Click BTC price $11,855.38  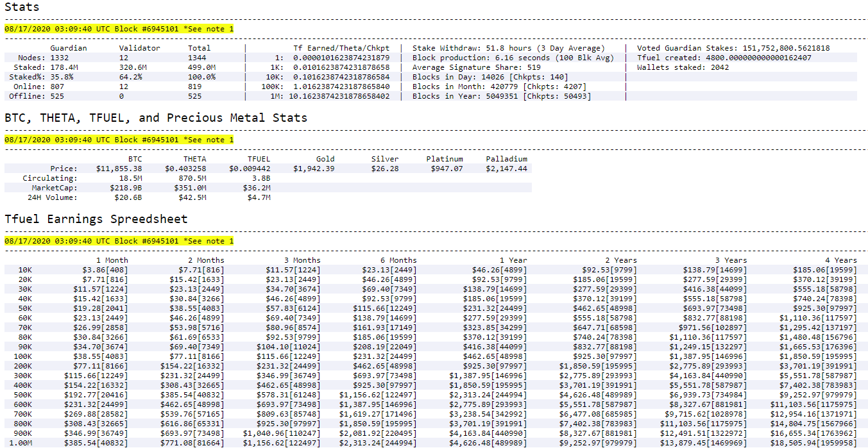point(119,169)
